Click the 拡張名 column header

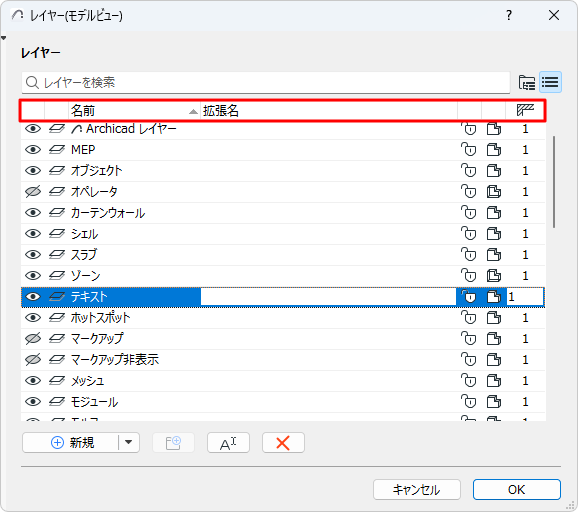click(329, 110)
